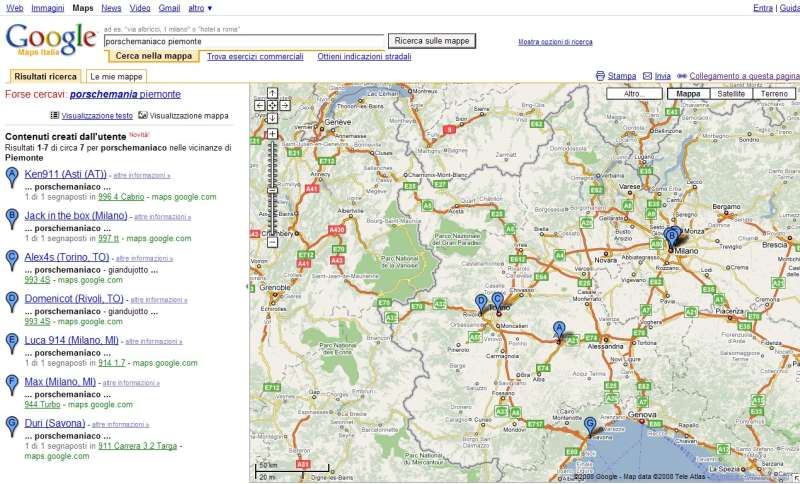Screen dimensions: 800x484
Task: Open Jack in the box (Milano) result
Action: pyautogui.click(x=76, y=216)
